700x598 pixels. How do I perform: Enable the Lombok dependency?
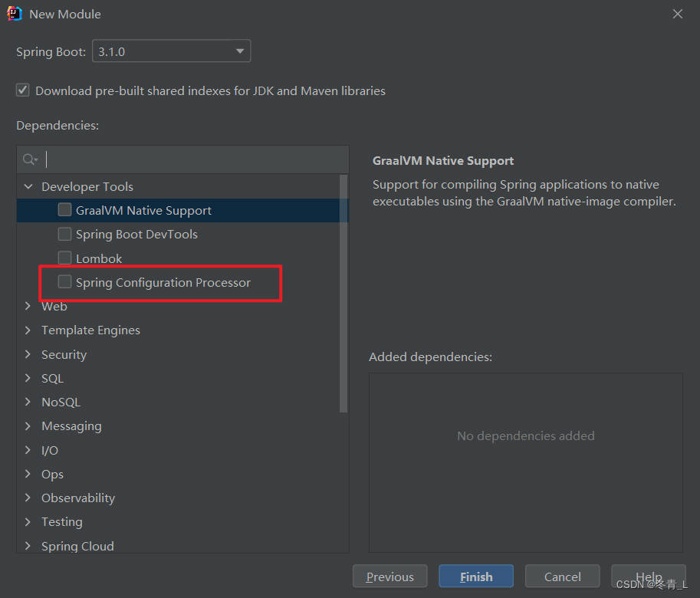coord(64,258)
